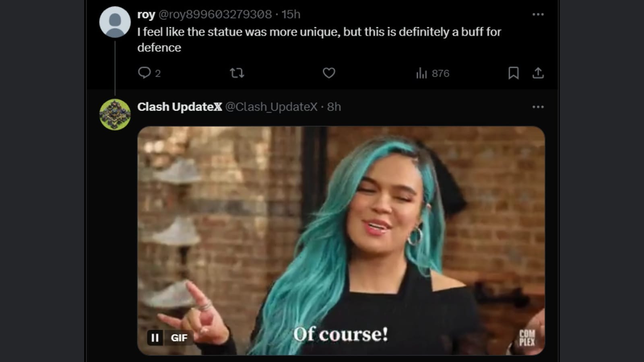Open the 15h timestamp on roy's tweet

tap(291, 14)
